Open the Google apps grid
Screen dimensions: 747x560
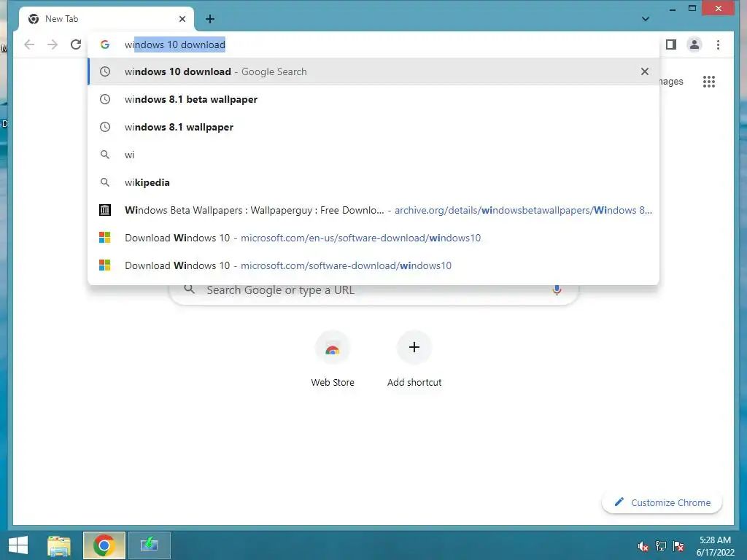tap(709, 82)
